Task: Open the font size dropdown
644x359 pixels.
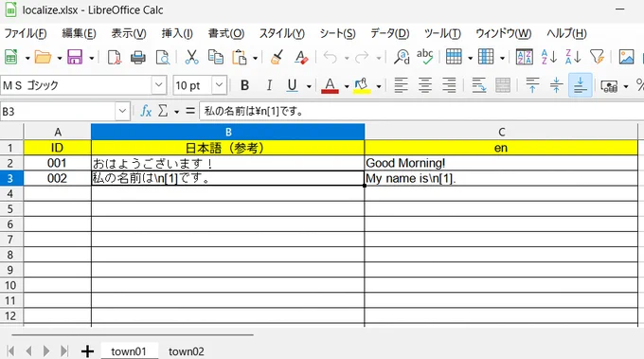Action: click(x=220, y=85)
